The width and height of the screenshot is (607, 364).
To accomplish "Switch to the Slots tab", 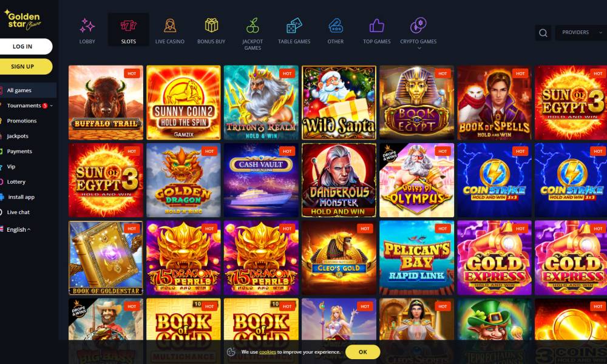I will pos(128,30).
